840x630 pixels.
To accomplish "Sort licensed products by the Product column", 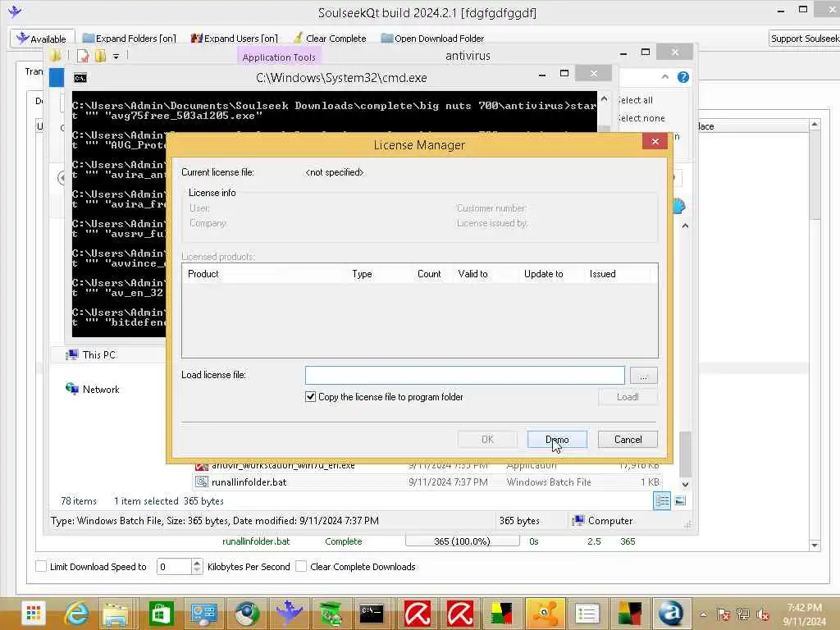I will coord(203,274).
